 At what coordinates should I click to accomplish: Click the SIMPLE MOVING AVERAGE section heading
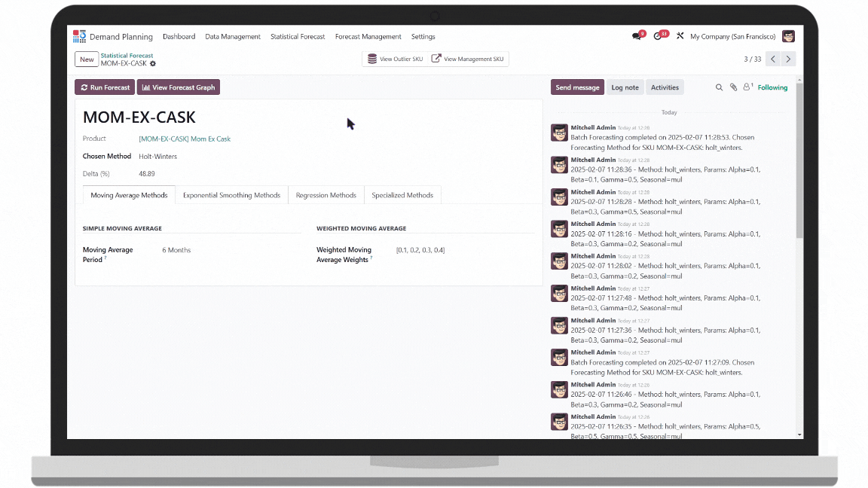[122, 228]
